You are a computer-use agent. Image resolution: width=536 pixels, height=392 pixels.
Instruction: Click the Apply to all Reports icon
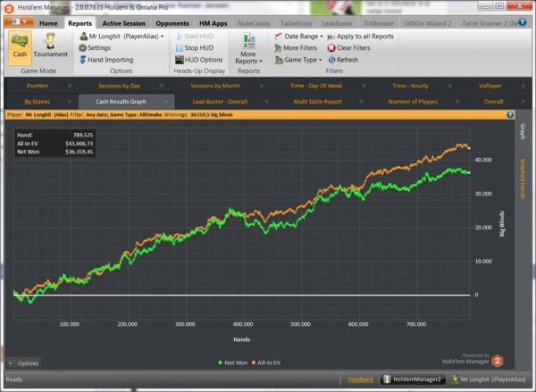[331, 37]
